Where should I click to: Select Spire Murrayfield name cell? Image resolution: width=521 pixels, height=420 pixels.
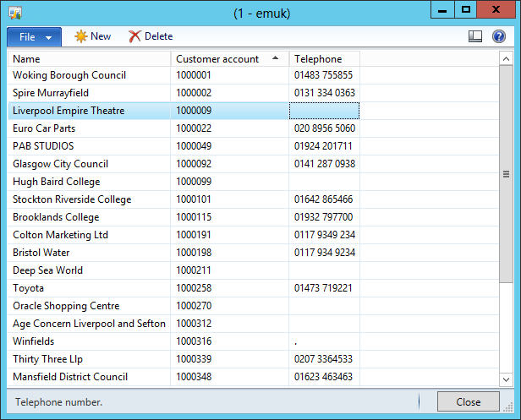pos(89,93)
